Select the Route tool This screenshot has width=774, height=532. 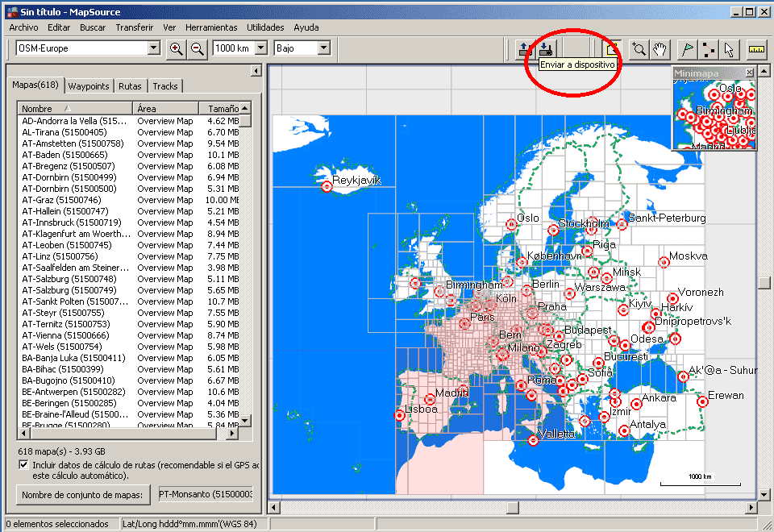tap(708, 49)
